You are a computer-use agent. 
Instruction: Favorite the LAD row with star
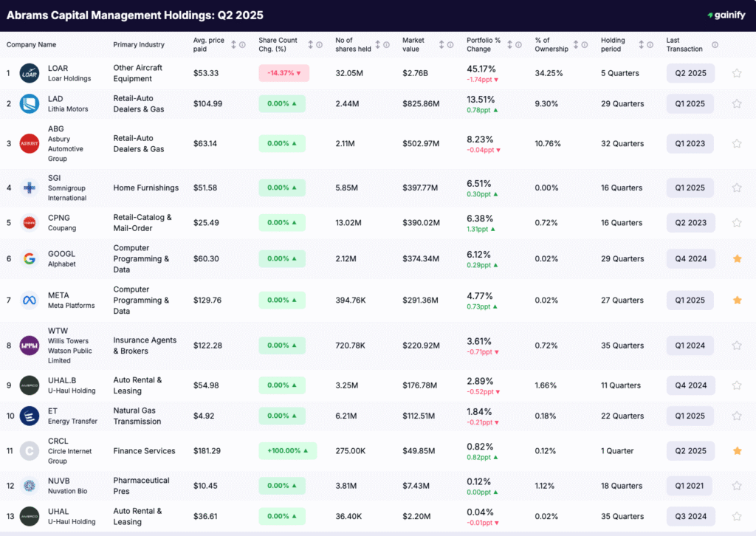(737, 103)
